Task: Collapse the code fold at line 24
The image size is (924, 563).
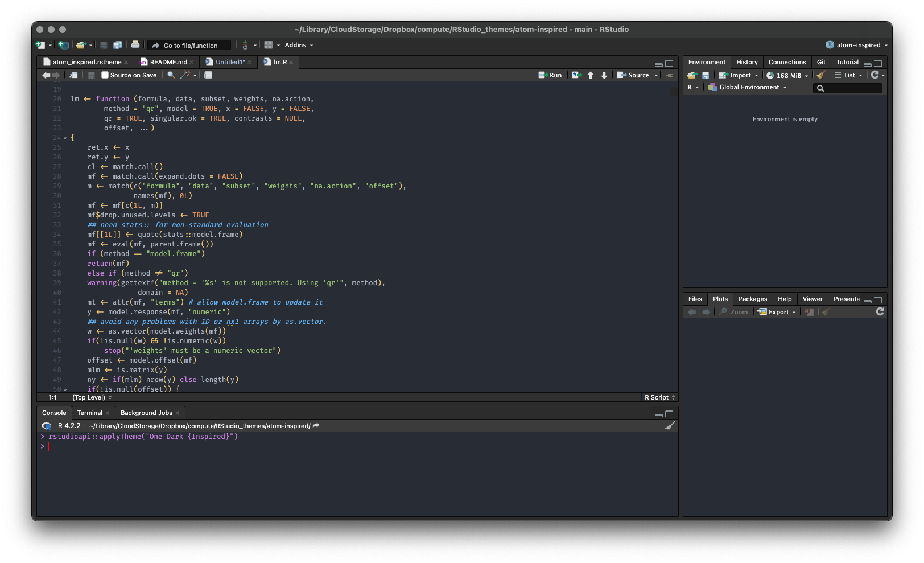Action: click(65, 138)
